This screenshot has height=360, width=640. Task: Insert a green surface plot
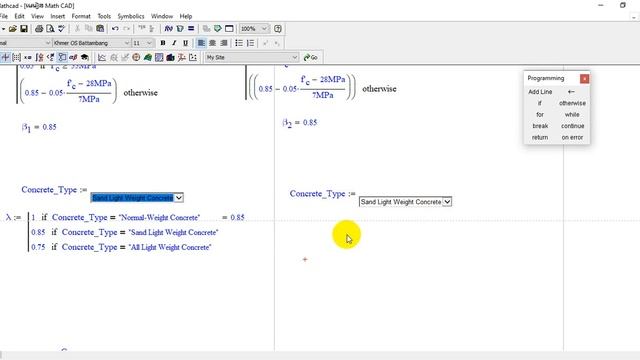147,58
